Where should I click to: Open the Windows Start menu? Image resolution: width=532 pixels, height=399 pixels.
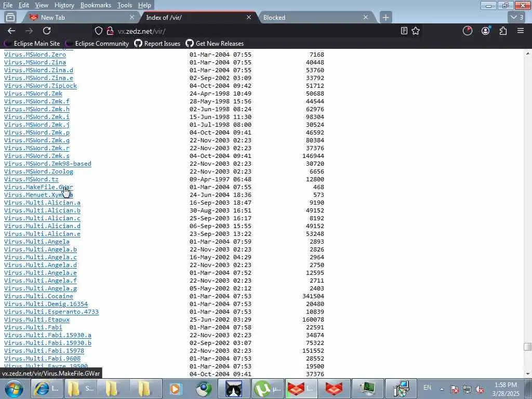coord(14,389)
